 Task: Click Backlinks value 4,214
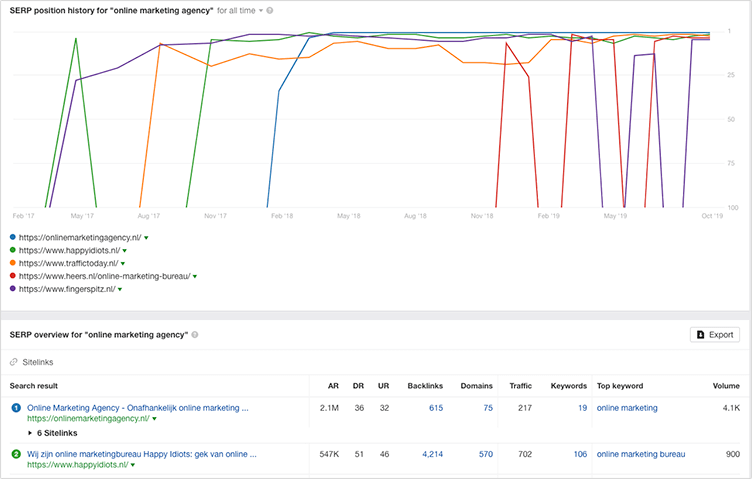pyautogui.click(x=433, y=454)
